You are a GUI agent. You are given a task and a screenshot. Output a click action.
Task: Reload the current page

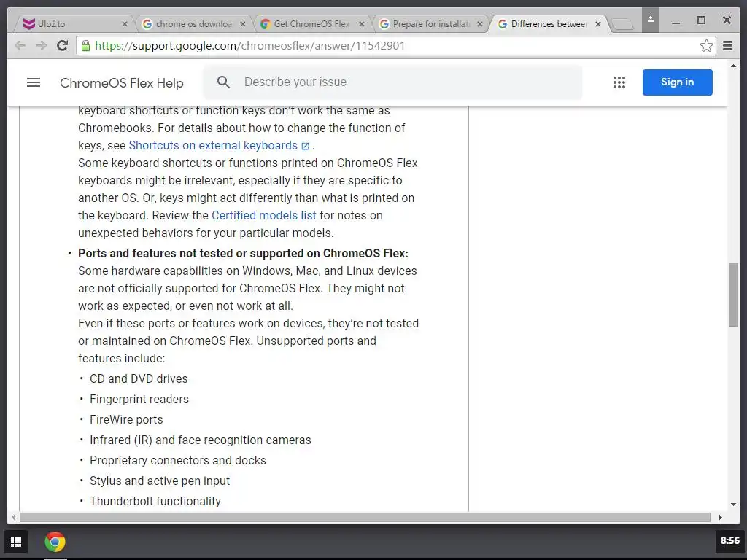click(x=62, y=46)
